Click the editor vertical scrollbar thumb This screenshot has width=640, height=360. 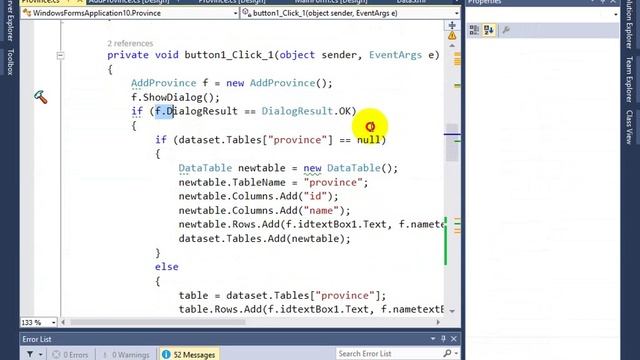pos(452,142)
